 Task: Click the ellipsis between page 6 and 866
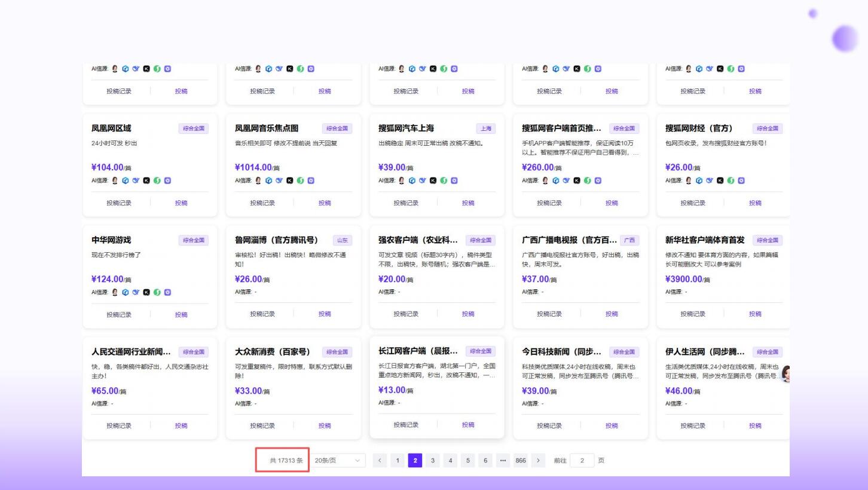tap(503, 460)
